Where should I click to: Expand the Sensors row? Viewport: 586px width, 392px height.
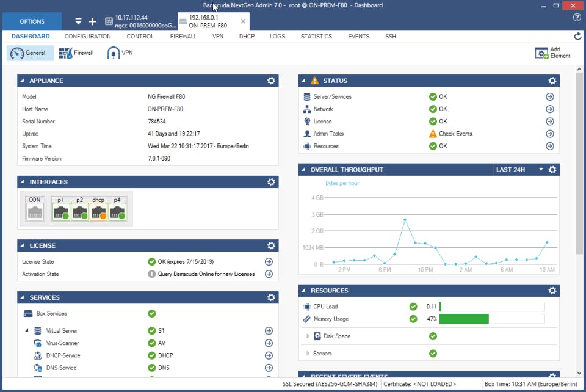click(308, 353)
